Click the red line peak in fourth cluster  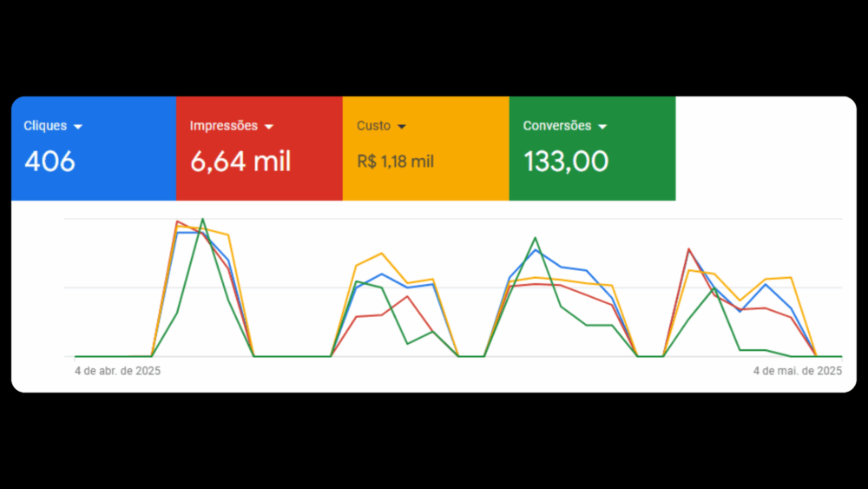[688, 249]
